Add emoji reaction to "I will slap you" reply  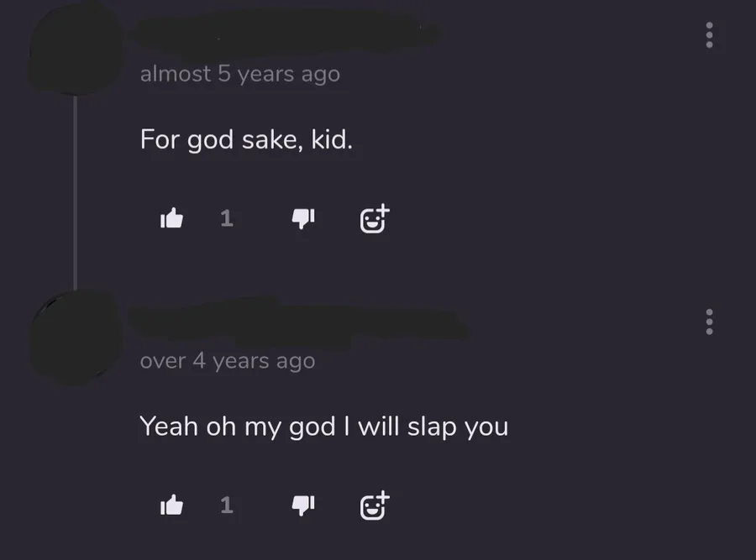[x=375, y=505]
